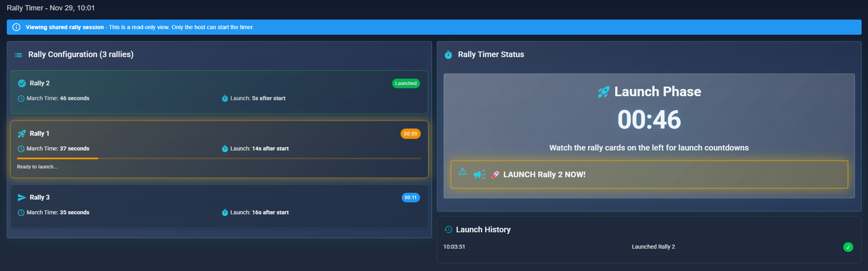Click the green check icon in Launch History

[848, 247]
